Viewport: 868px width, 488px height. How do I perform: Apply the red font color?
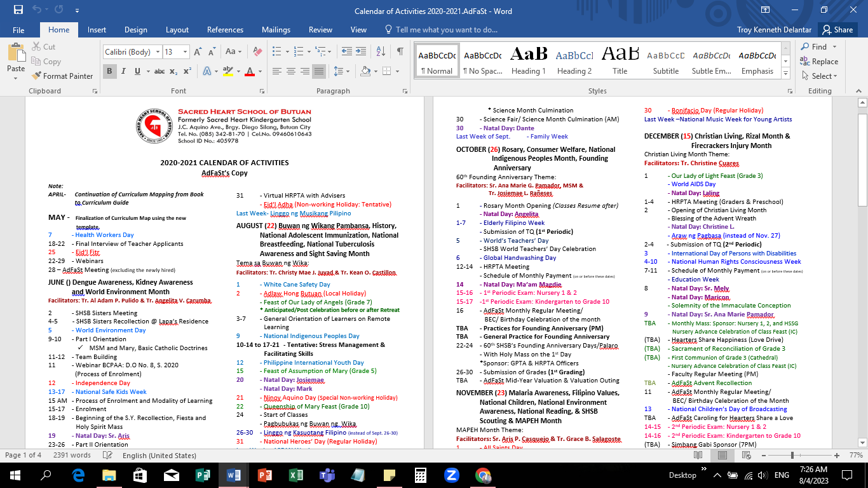(250, 71)
